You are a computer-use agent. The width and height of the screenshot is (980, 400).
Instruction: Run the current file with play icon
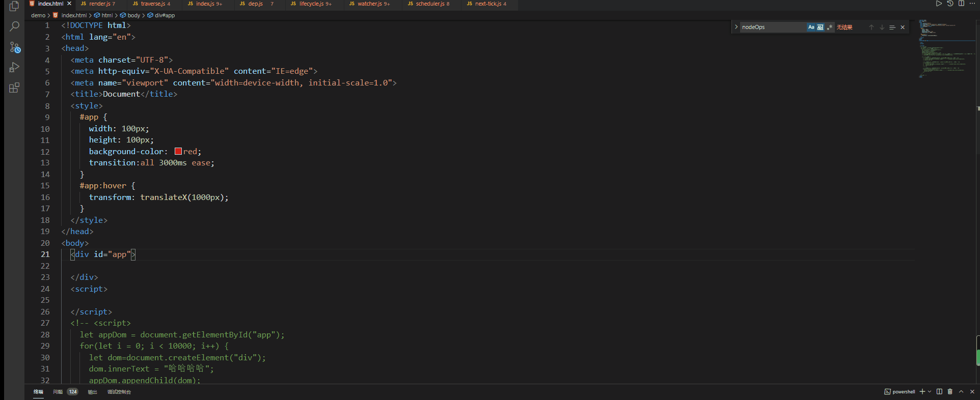coord(939,4)
